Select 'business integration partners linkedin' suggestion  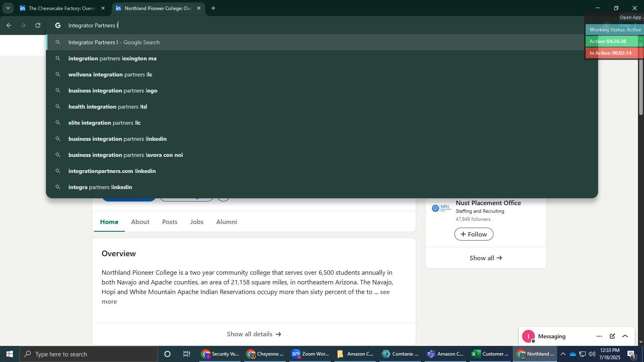click(322, 139)
